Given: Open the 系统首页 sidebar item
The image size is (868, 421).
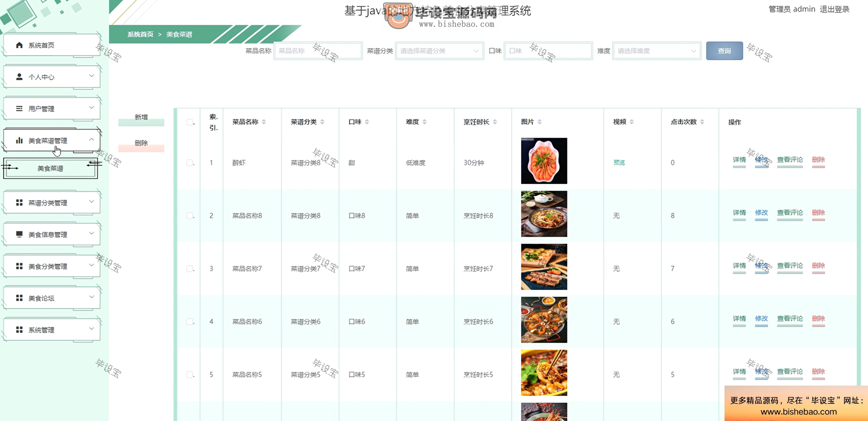Looking at the screenshot, I should click(x=51, y=45).
